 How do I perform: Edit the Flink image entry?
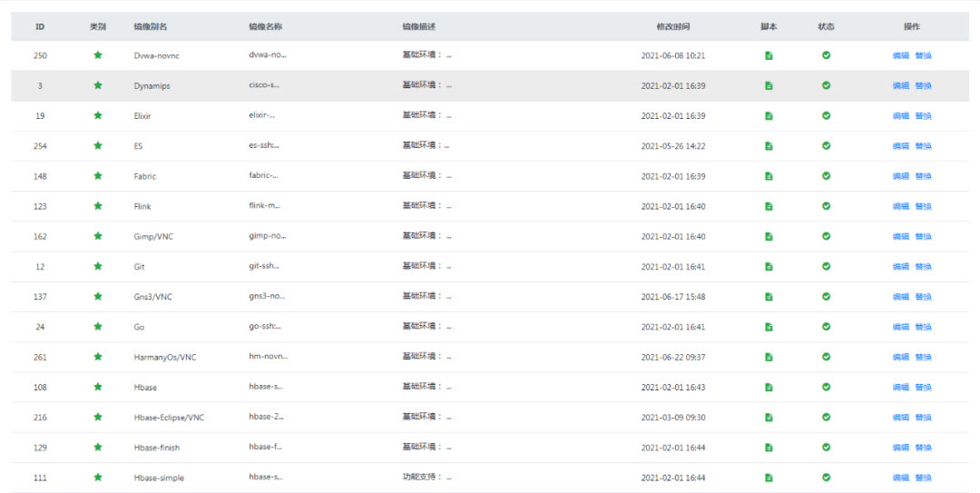click(901, 206)
